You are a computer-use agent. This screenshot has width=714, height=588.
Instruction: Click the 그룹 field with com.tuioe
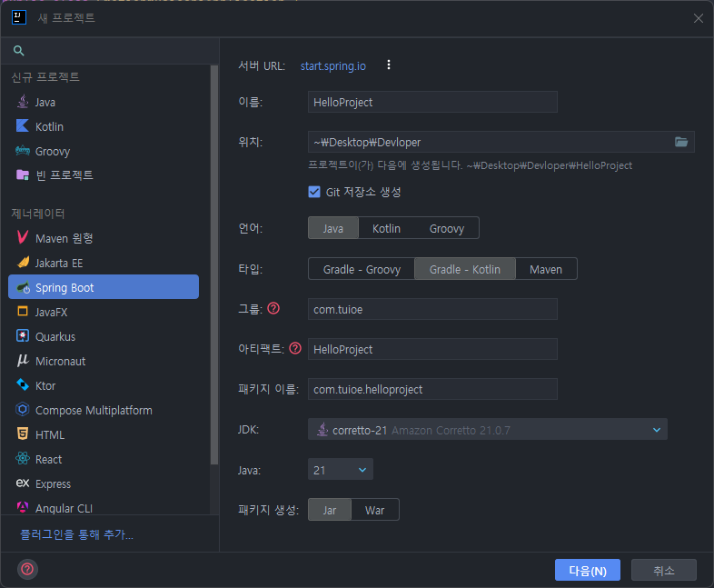[432, 309]
